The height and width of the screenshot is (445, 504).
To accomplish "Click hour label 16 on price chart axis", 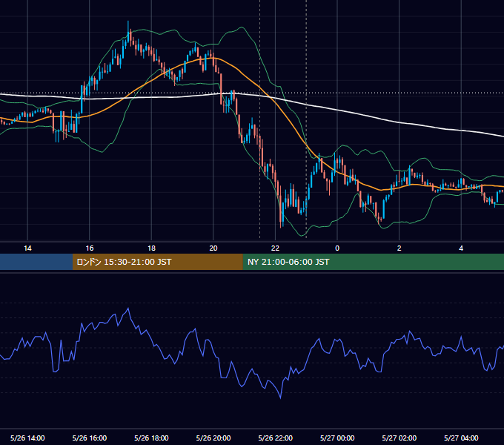I will [90, 248].
